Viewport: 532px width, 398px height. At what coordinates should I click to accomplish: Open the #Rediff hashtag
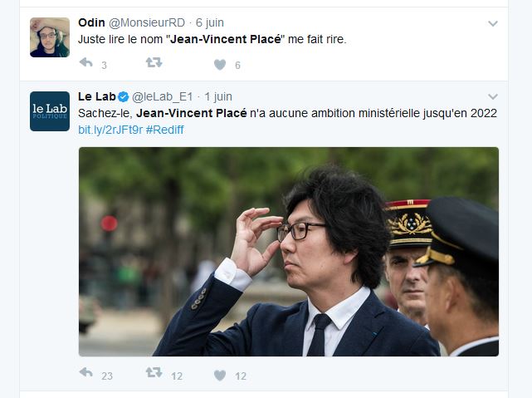[165, 130]
